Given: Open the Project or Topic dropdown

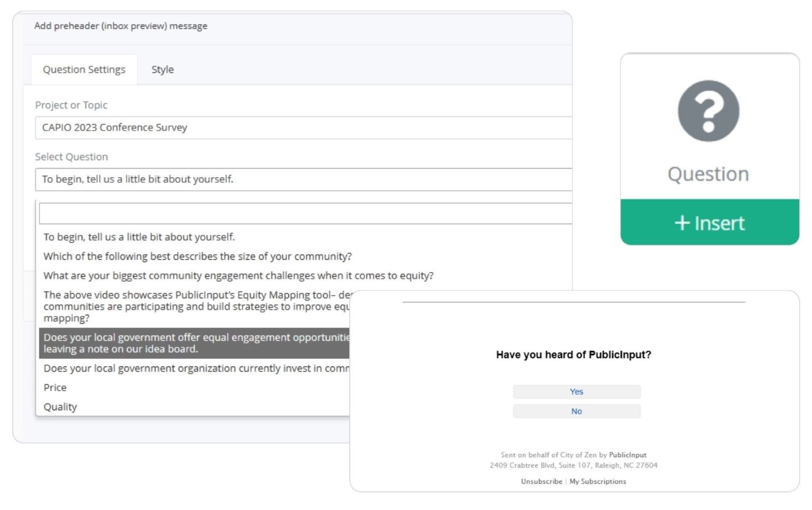Looking at the screenshot, I should [303, 127].
